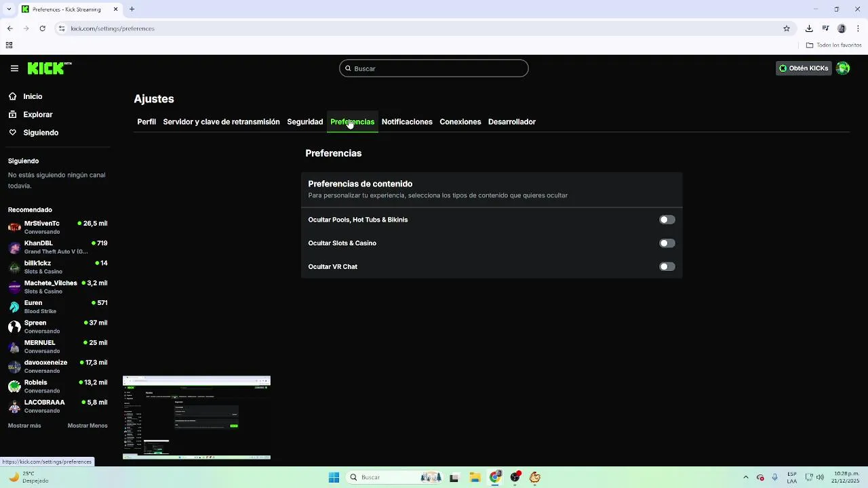The width and height of the screenshot is (868, 488).
Task: Open the Desarrollador tab
Action: [x=512, y=122]
